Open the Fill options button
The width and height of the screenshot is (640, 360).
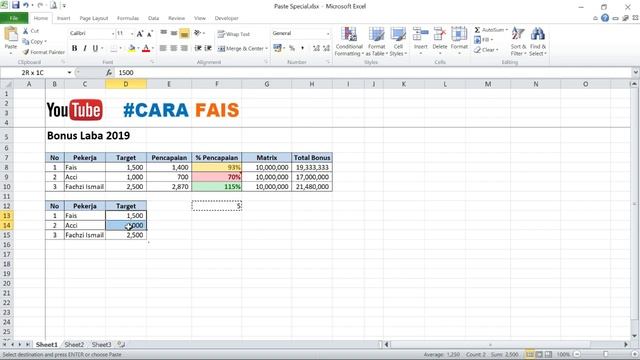tap(483, 40)
